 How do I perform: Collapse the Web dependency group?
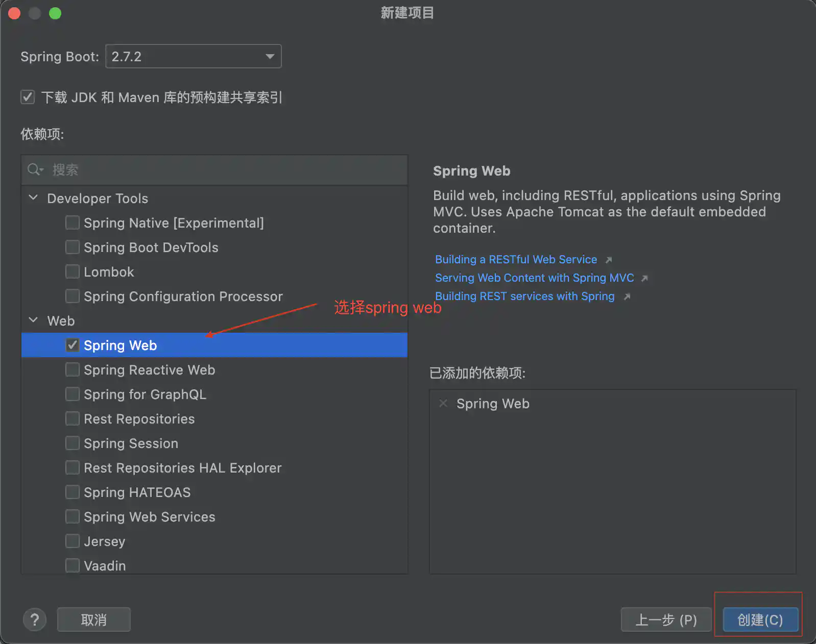pos(34,320)
